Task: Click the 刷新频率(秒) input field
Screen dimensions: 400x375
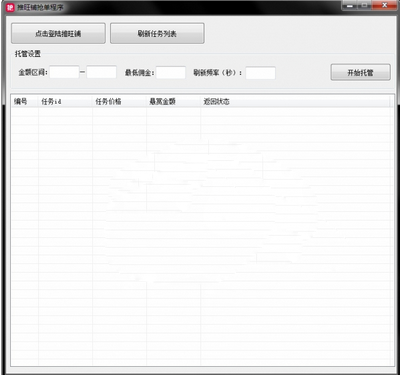Action: 261,73
